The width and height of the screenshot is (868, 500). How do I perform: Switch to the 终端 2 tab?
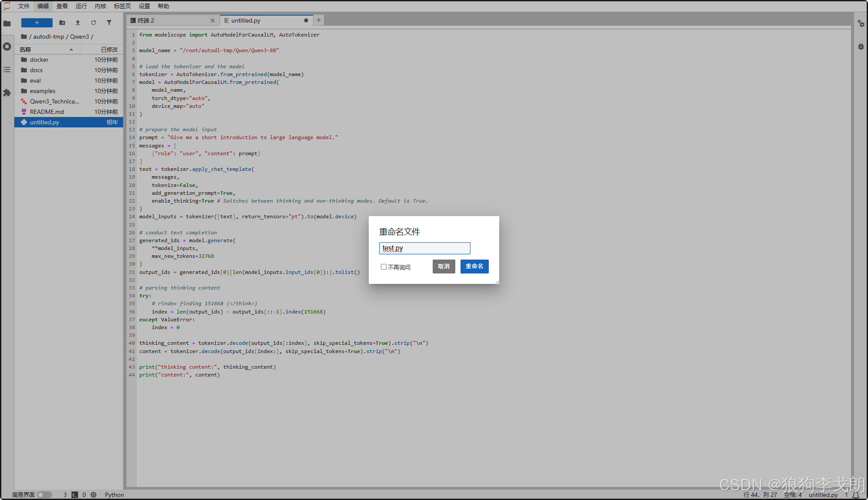click(146, 20)
